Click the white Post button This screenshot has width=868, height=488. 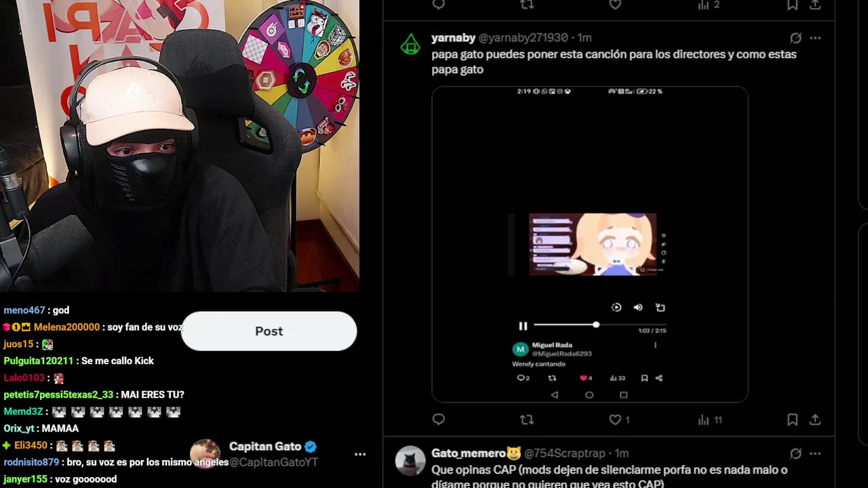pyautogui.click(x=269, y=331)
